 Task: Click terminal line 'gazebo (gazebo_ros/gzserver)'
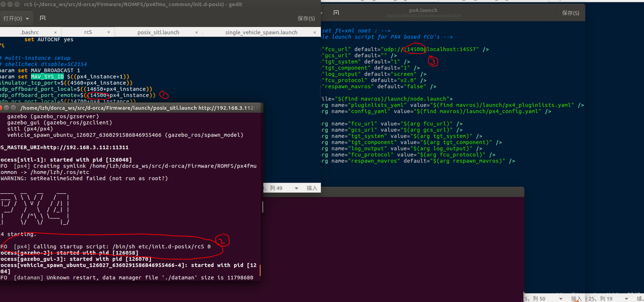click(x=53, y=116)
